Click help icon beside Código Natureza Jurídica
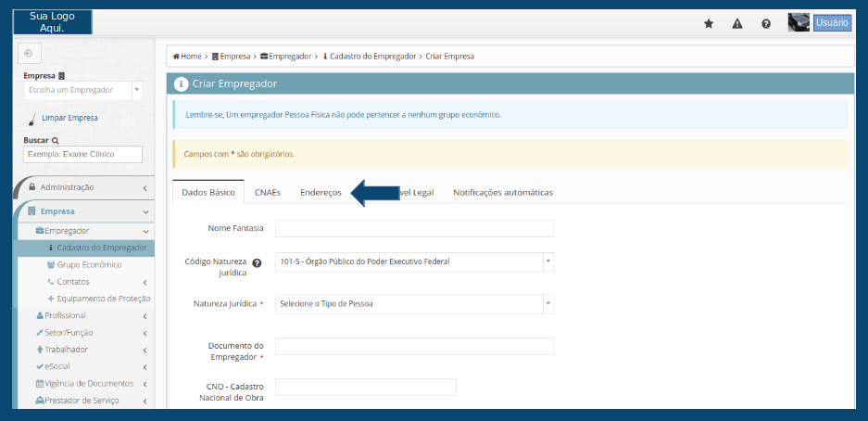 point(257,262)
